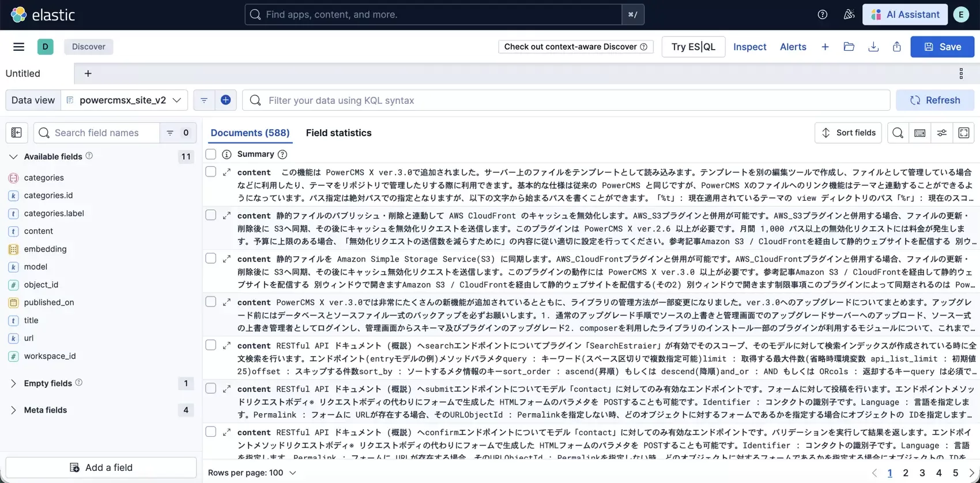The height and width of the screenshot is (483, 980).
Task: Select the searchエンドポイント row checkbox
Action: coord(211,345)
